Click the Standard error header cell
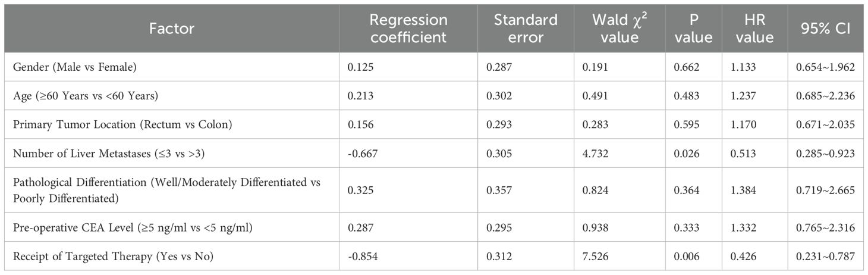Image resolution: width=868 pixels, height=275 pixels. point(526,29)
